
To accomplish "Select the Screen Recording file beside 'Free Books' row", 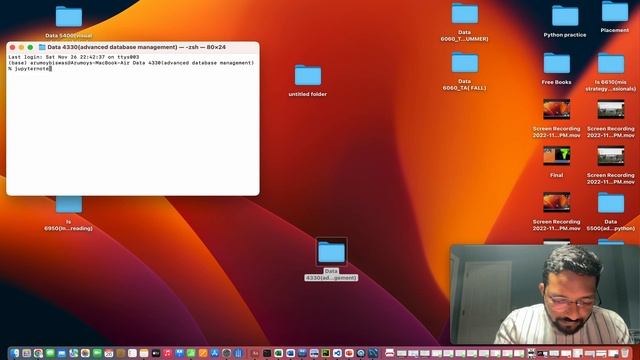I will coord(556,118).
